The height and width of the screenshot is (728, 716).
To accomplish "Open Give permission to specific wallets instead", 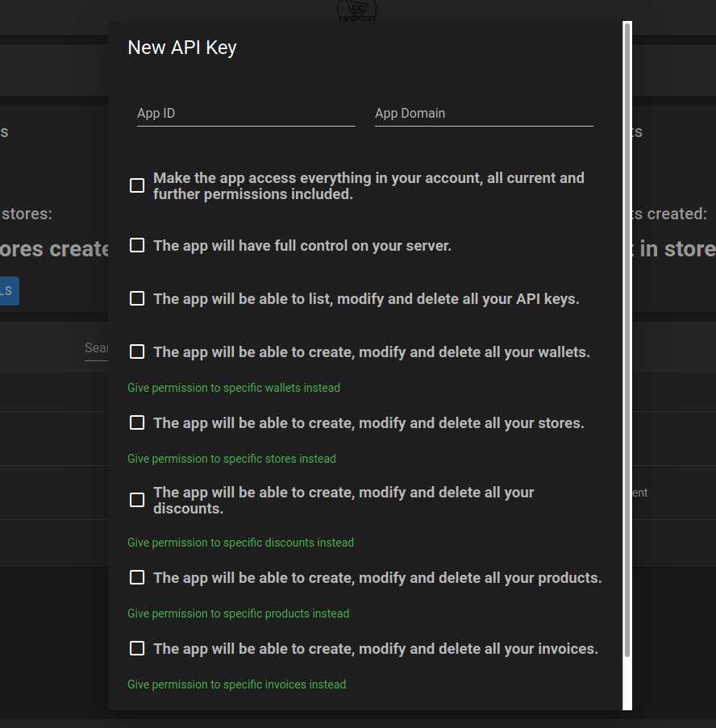I will 234,388.
